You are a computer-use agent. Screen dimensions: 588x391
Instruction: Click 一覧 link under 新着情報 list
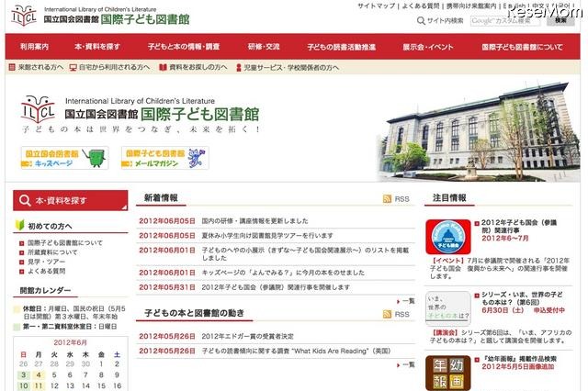click(x=406, y=301)
